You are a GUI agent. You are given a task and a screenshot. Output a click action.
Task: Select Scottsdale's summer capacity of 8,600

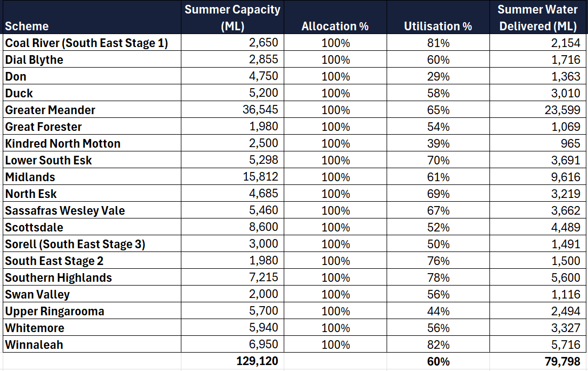[x=264, y=227]
